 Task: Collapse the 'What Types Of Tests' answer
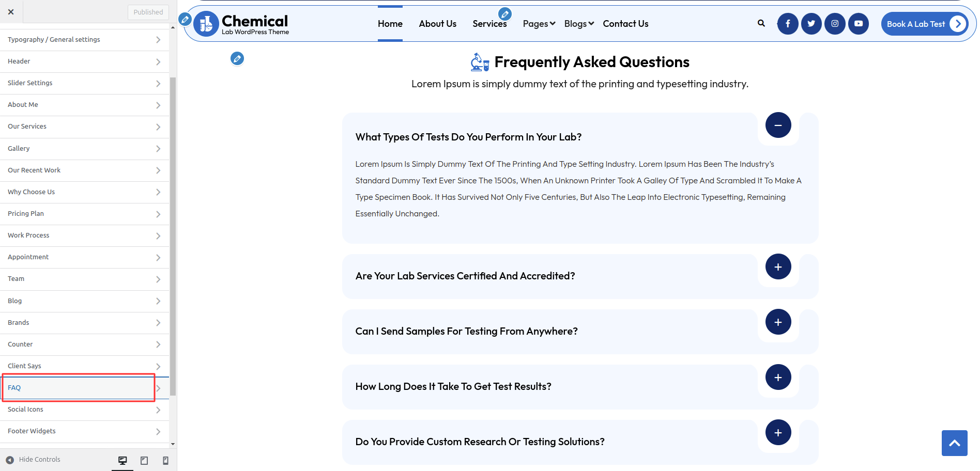[777, 125]
